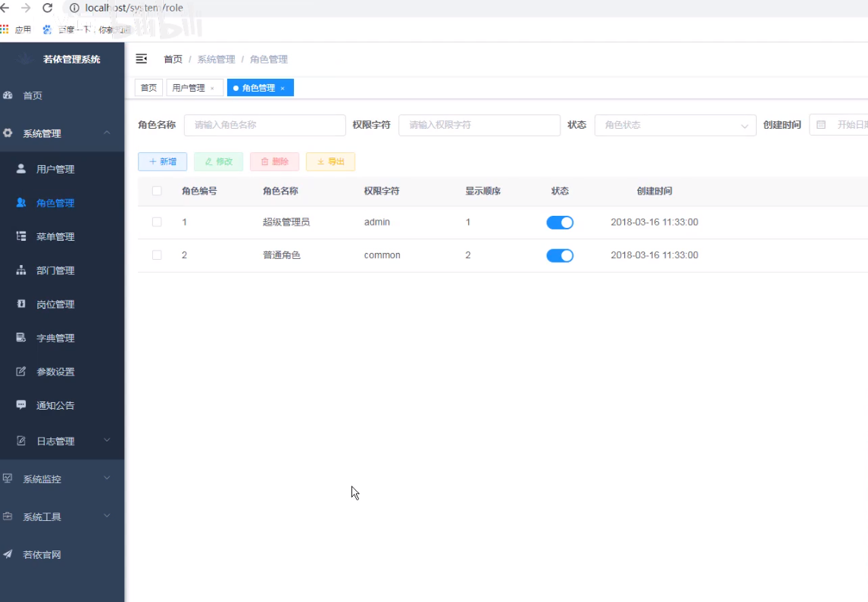Open the 角色状态 status dropdown

coord(675,125)
